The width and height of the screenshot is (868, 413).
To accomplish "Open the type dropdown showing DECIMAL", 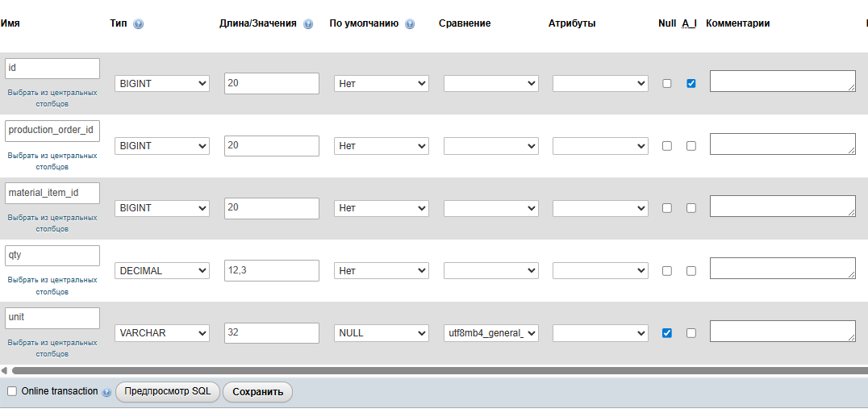I will (161, 271).
